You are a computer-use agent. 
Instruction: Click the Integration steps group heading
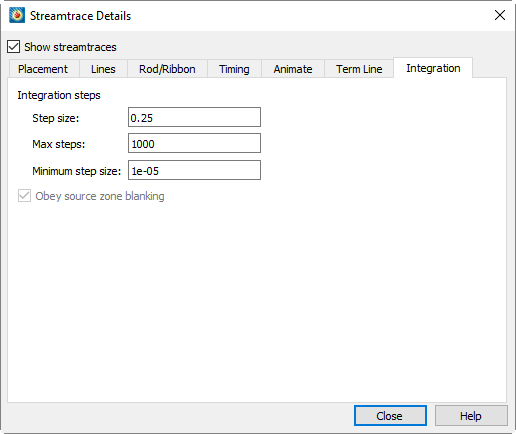59,95
